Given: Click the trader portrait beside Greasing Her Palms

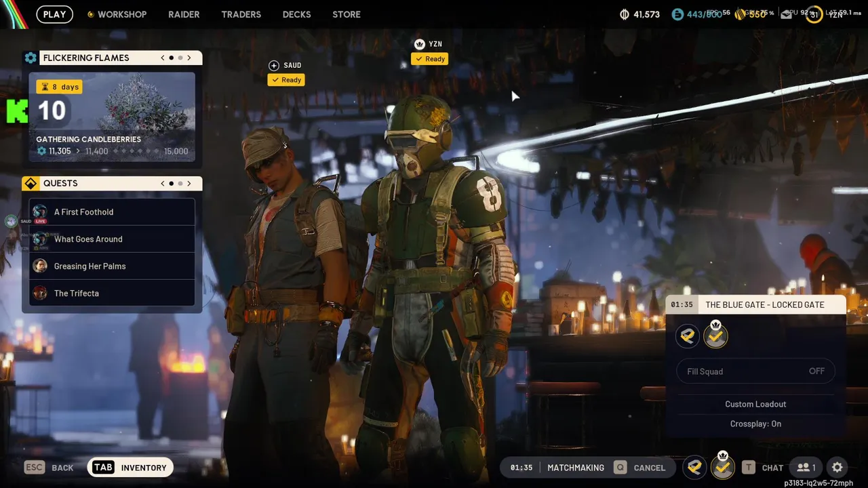Looking at the screenshot, I should [x=40, y=266].
